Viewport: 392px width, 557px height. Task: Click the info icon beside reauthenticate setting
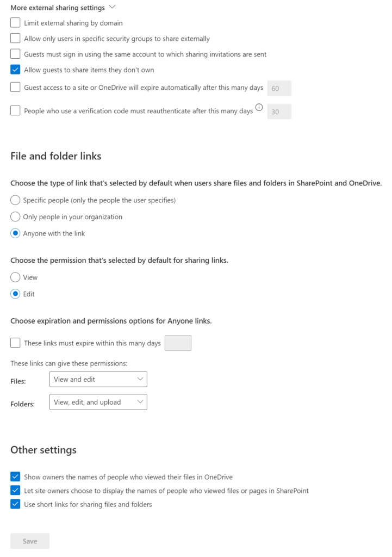(x=259, y=108)
